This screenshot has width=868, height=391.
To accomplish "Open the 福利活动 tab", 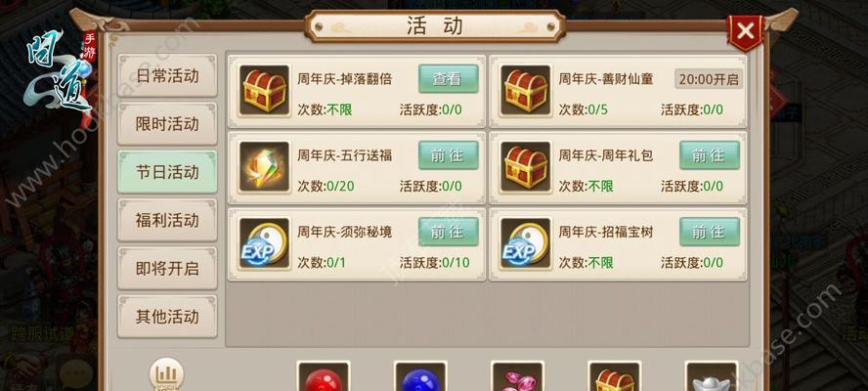I will click(x=167, y=220).
